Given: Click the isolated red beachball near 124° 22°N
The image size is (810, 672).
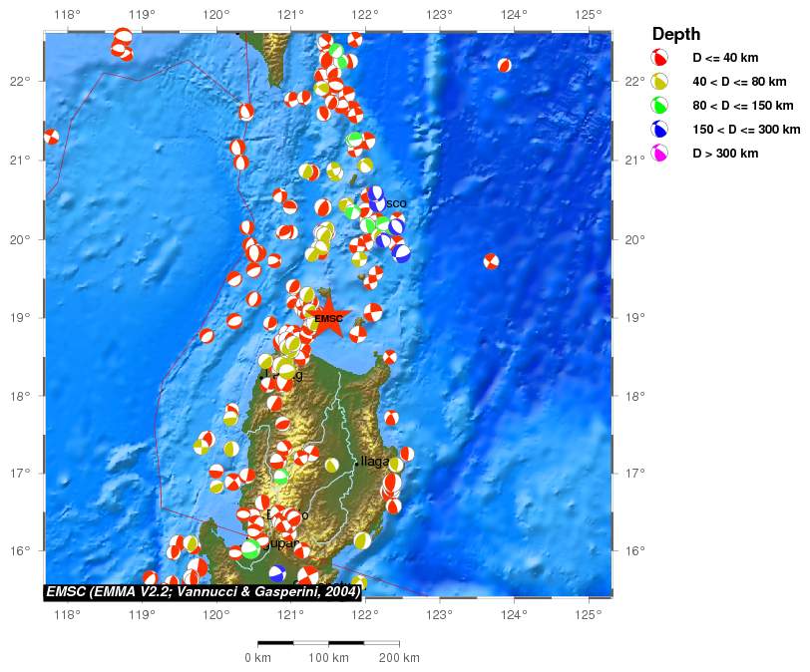Looking at the screenshot, I should click(505, 66).
